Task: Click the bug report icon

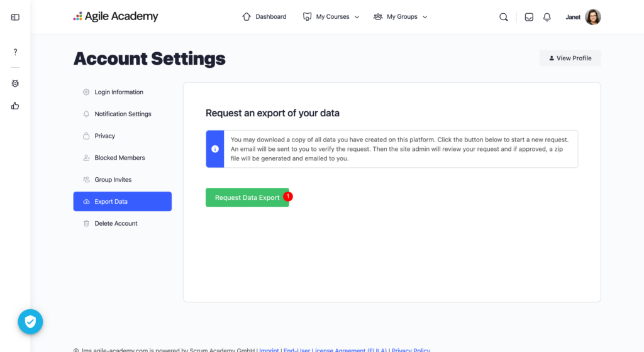Action: [15, 83]
